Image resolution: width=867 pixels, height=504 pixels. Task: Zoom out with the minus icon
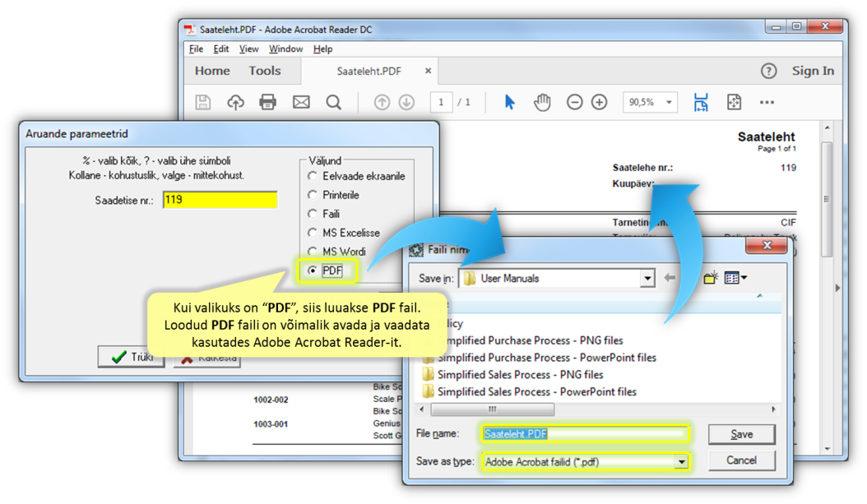574,102
